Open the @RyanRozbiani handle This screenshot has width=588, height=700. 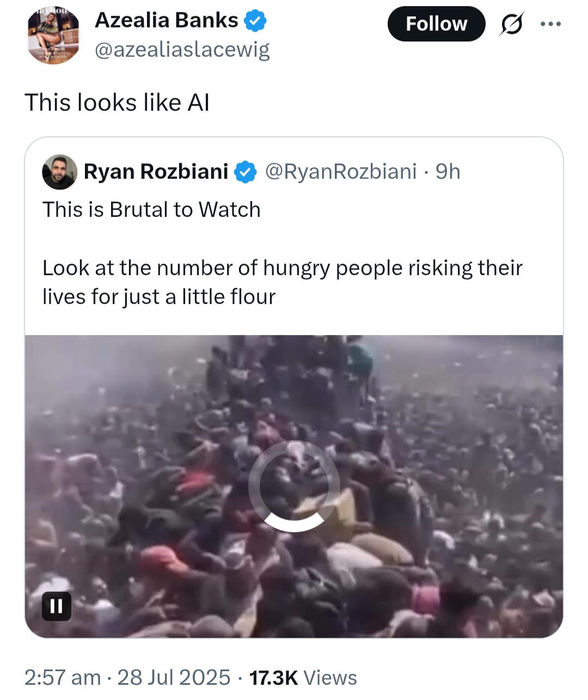[x=341, y=172]
